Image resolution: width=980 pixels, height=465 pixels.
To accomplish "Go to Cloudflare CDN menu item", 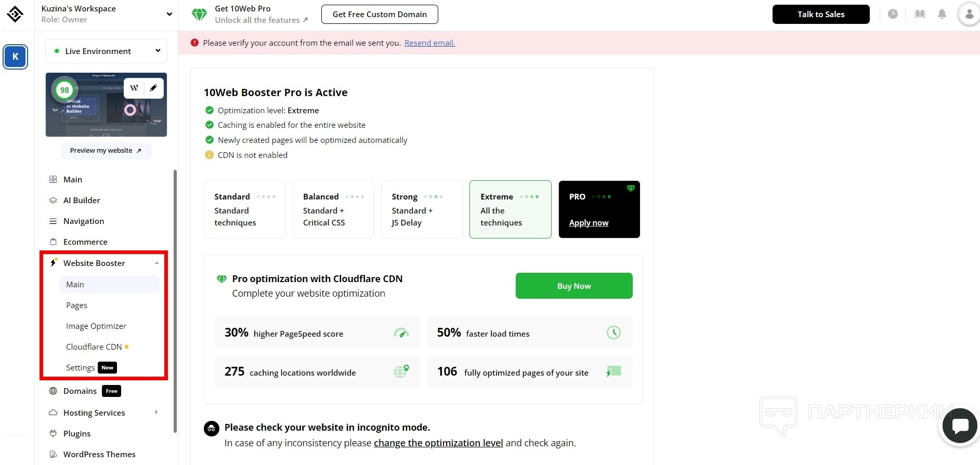I will (x=94, y=347).
